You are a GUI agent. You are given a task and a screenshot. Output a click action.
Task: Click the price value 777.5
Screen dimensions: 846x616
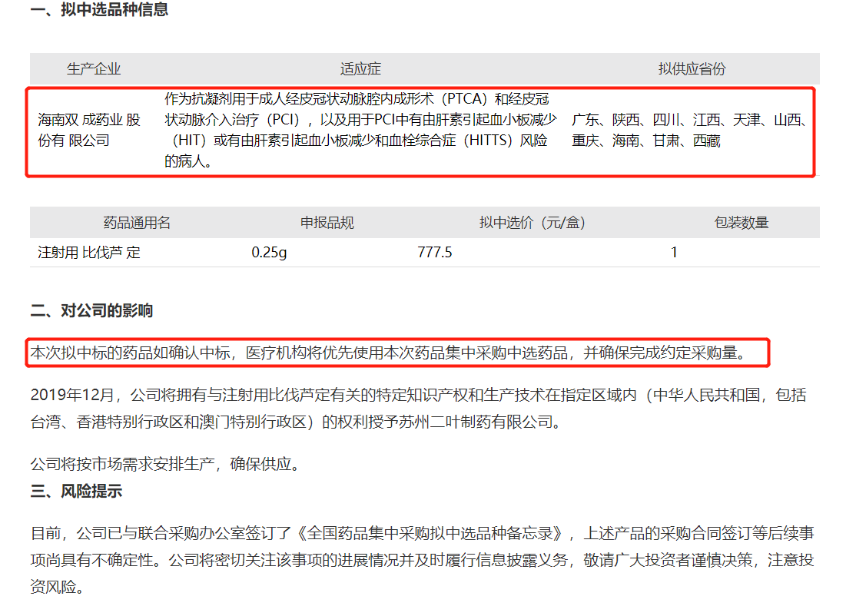coord(435,252)
